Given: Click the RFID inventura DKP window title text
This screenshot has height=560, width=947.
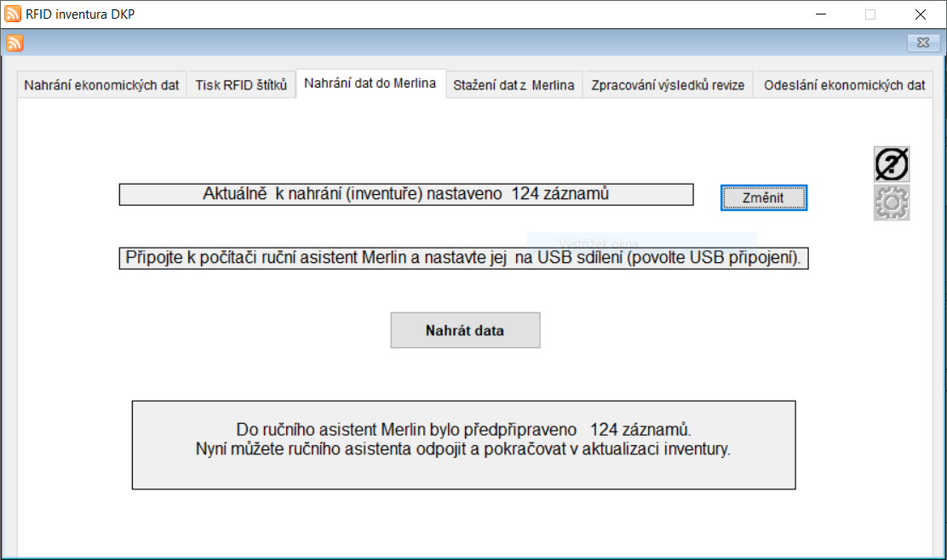Looking at the screenshot, I should (x=80, y=14).
